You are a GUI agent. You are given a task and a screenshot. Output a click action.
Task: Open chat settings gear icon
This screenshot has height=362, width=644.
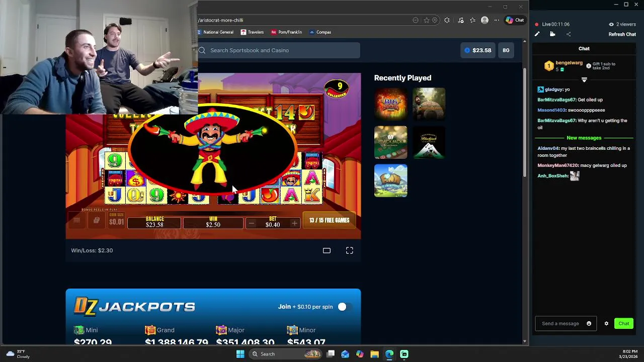[x=606, y=324]
